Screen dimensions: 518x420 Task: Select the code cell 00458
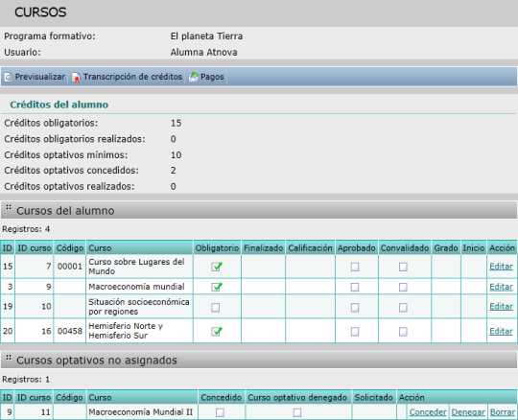(x=70, y=331)
